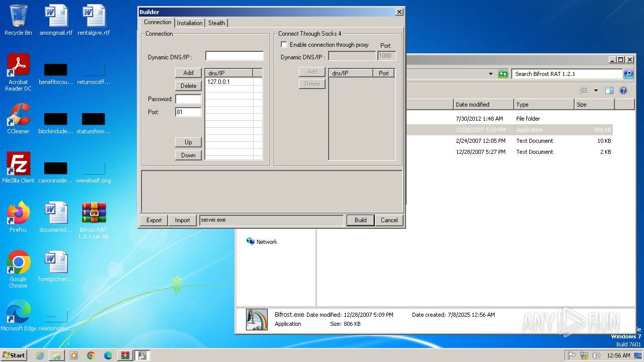Click the Port field containing 81
This screenshot has width=644, height=362.
[x=188, y=112]
